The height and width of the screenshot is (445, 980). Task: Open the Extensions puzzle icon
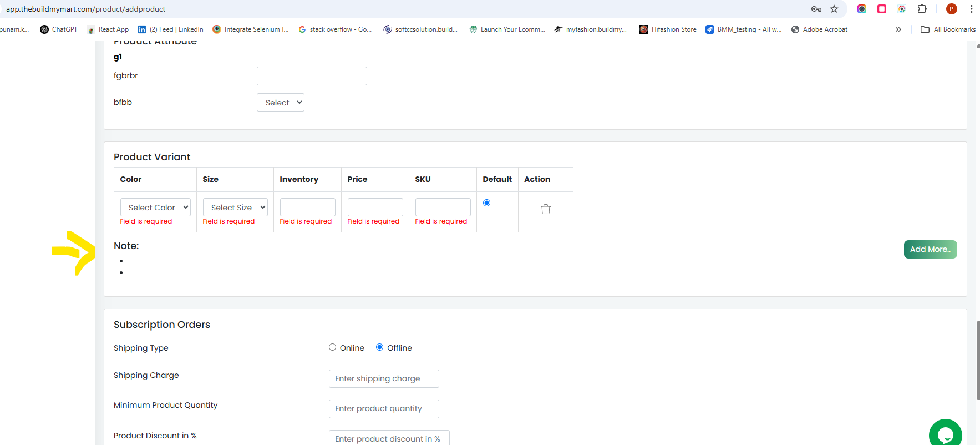pyautogui.click(x=922, y=9)
